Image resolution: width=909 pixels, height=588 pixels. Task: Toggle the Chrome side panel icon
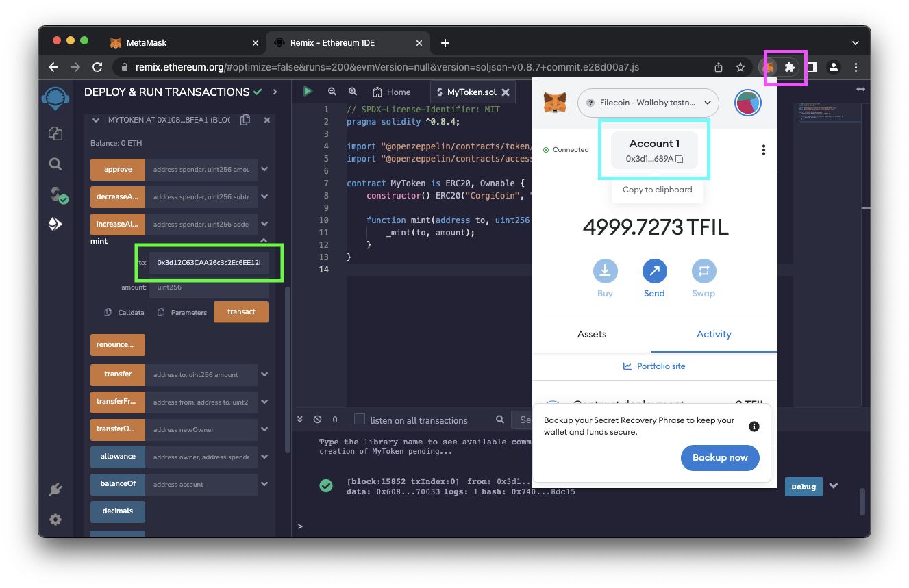click(811, 67)
